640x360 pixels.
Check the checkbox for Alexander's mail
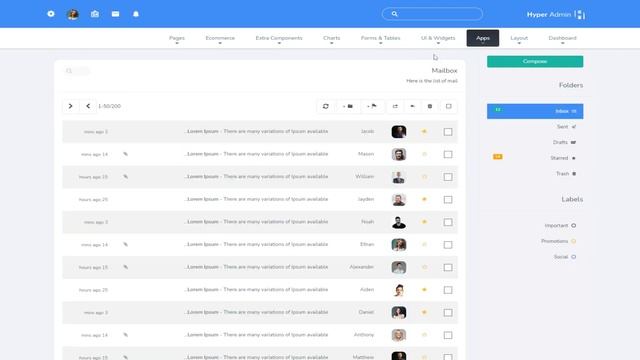[x=448, y=267]
